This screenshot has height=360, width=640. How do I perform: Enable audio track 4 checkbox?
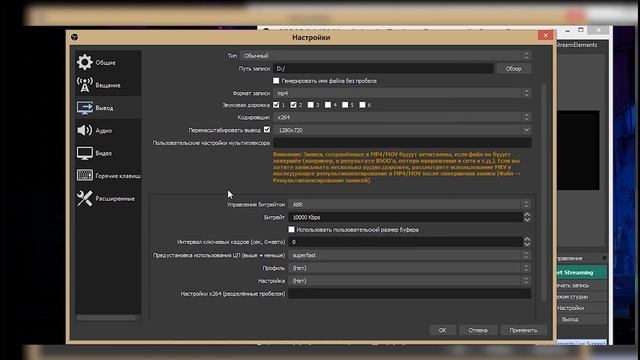tap(328, 105)
